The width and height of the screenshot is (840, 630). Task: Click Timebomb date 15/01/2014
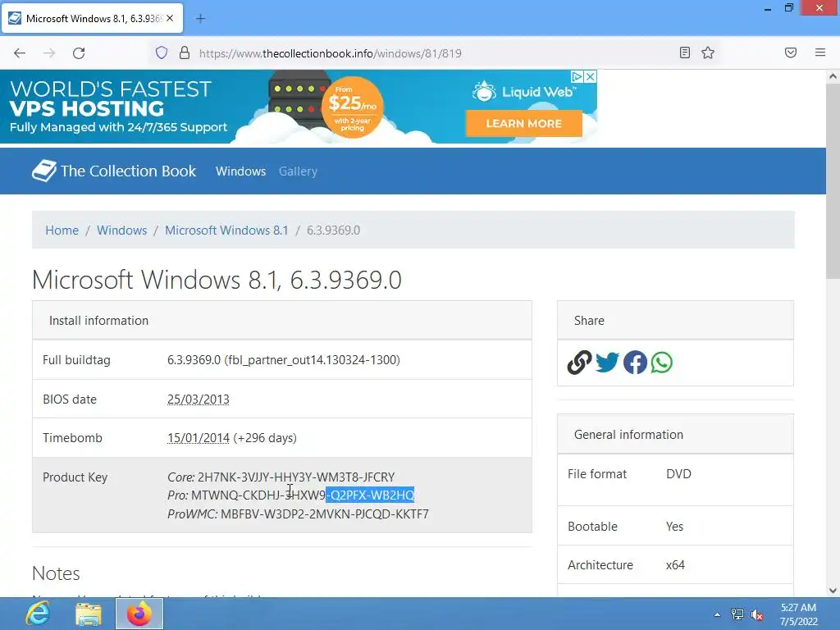pos(199,438)
